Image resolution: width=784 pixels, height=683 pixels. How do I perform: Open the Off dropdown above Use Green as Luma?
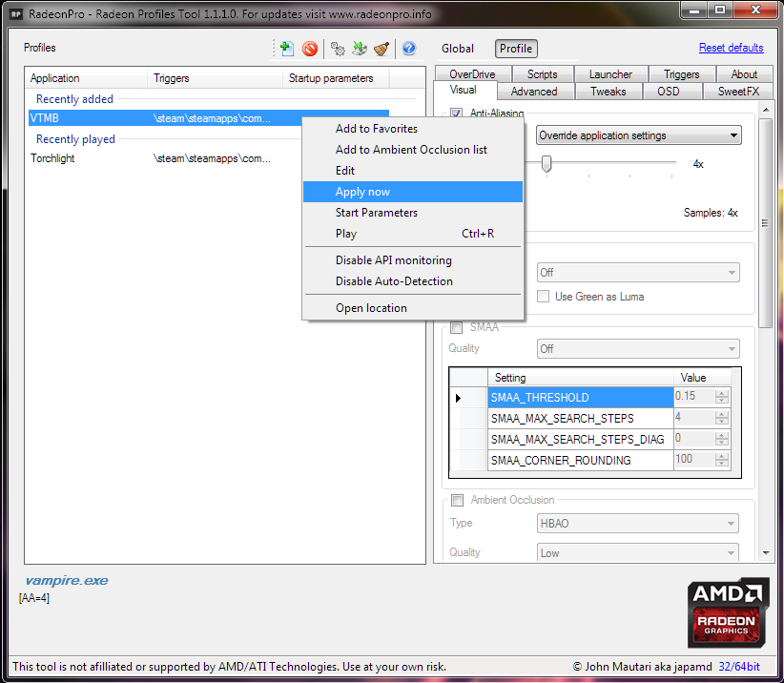coord(638,273)
